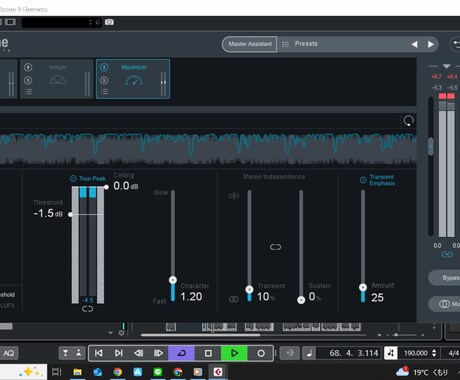Toggle the cycle loop button
This screenshot has width=460, height=380.
[x=181, y=353]
